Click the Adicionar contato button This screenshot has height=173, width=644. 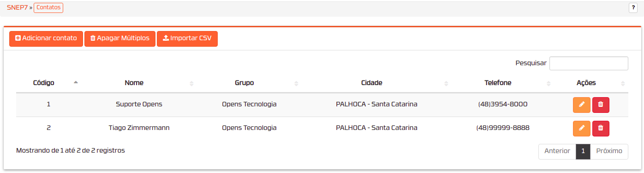click(x=46, y=39)
